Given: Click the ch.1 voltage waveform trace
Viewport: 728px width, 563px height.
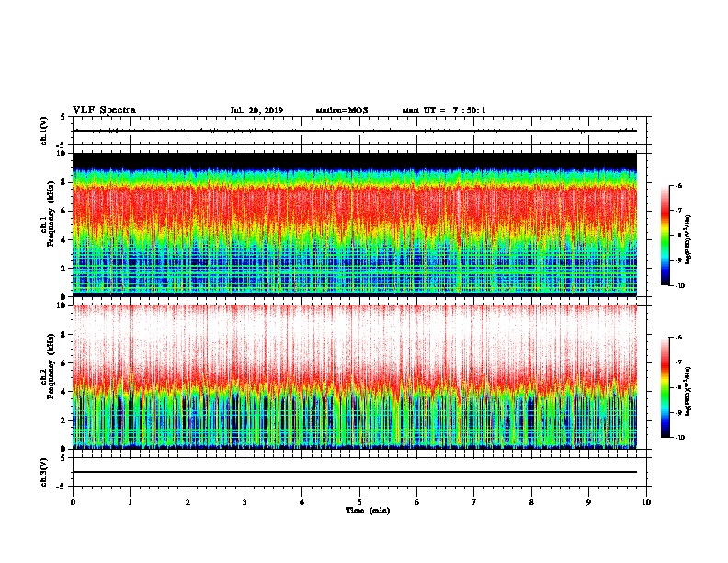Looking at the screenshot, I should 355,131.
